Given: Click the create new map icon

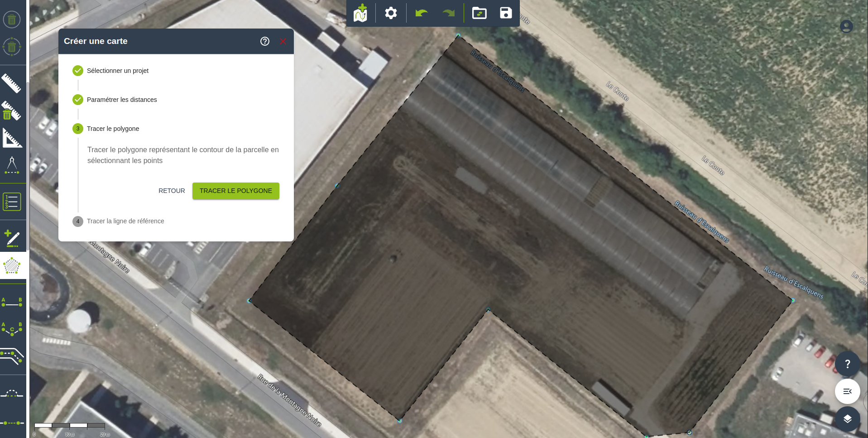Looking at the screenshot, I should pos(360,13).
